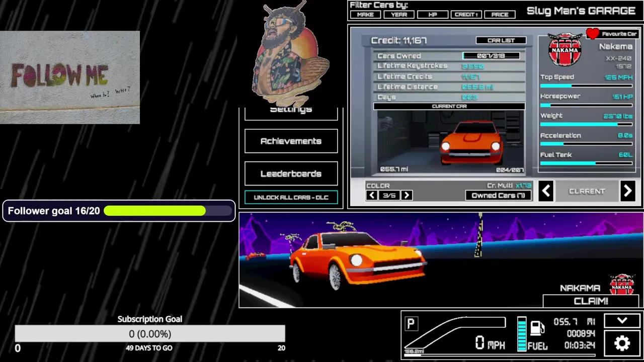Click the fuel pump icon
This screenshot has width=644, height=362.
coord(537,328)
